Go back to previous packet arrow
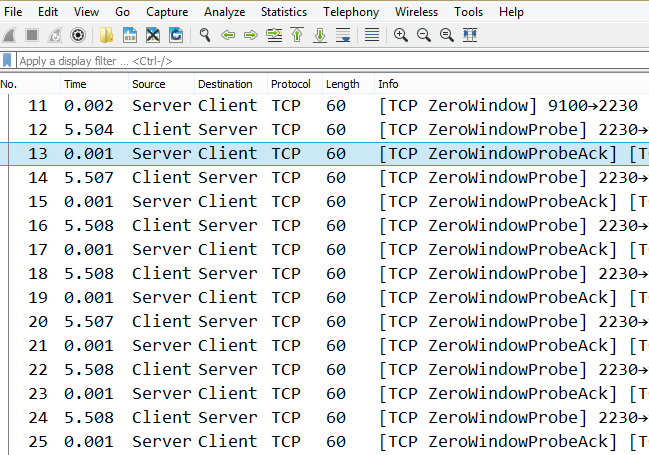 228,36
